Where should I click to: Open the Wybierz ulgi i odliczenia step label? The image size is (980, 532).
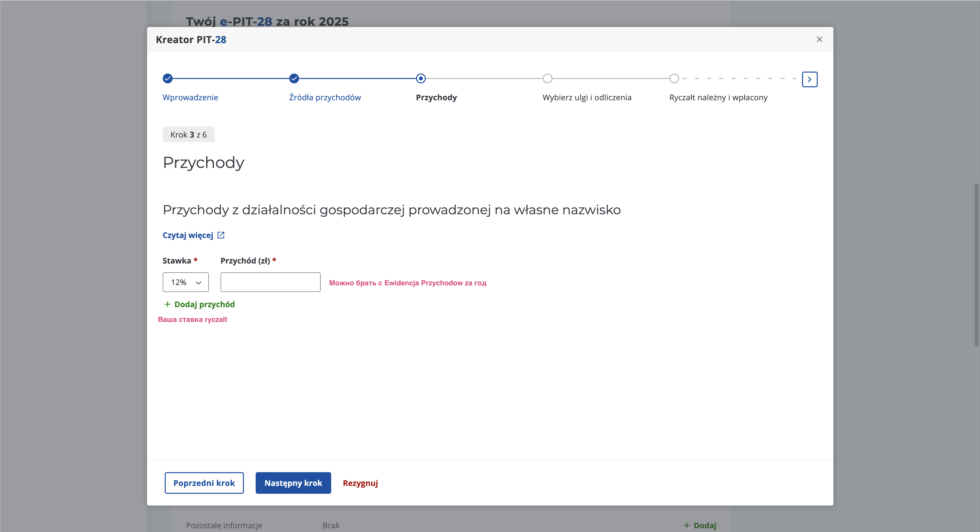[587, 97]
